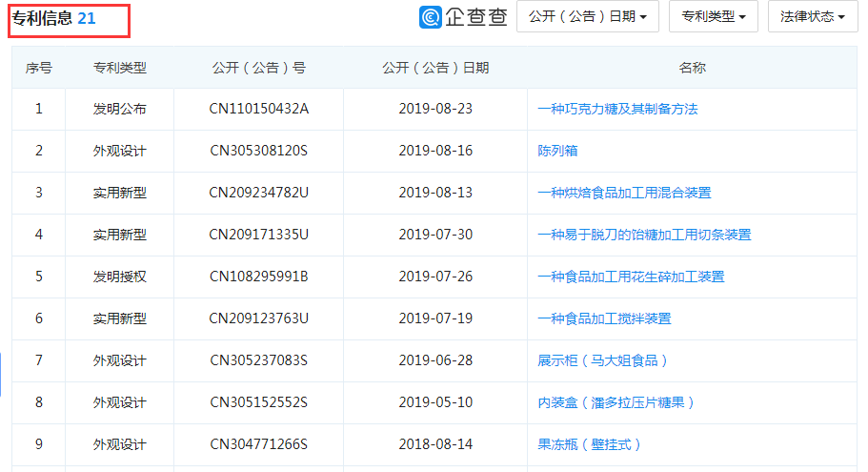868x472 pixels.
Task: Expand the 专利类型 filter dropdown
Action: coord(714,17)
